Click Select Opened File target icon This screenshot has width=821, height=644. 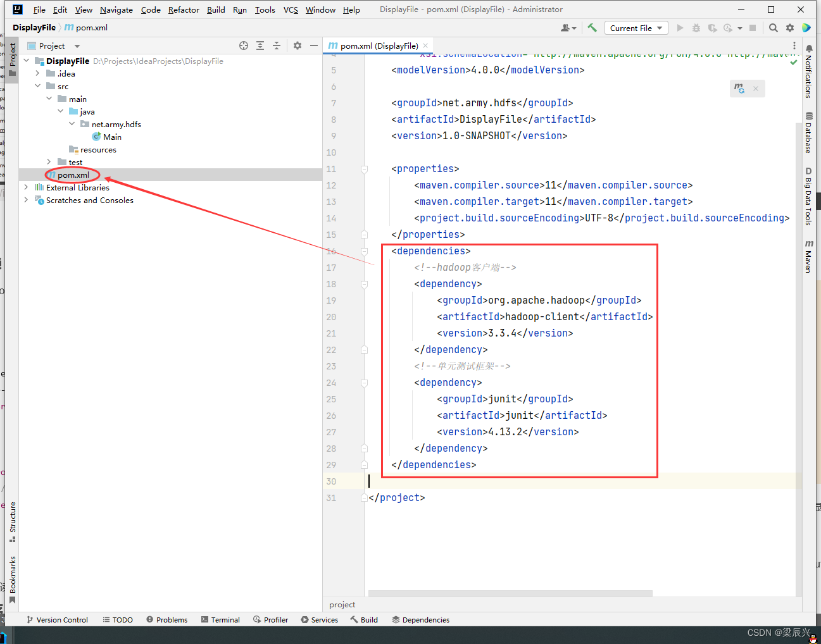click(x=244, y=46)
